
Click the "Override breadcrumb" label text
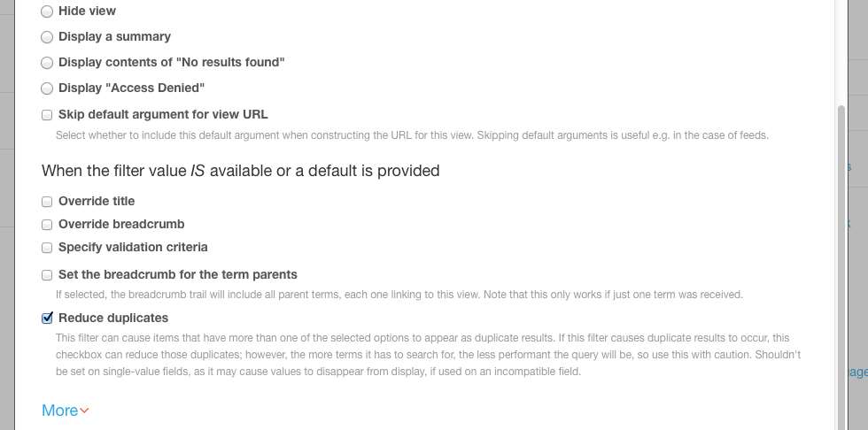click(x=121, y=225)
